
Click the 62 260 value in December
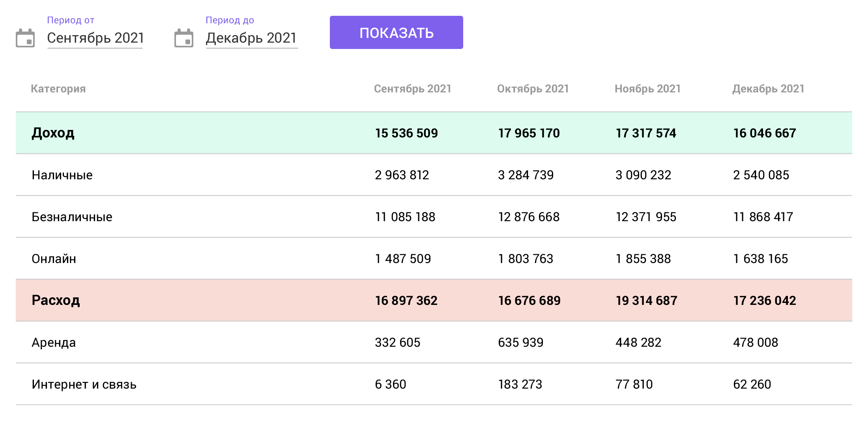[x=752, y=384]
